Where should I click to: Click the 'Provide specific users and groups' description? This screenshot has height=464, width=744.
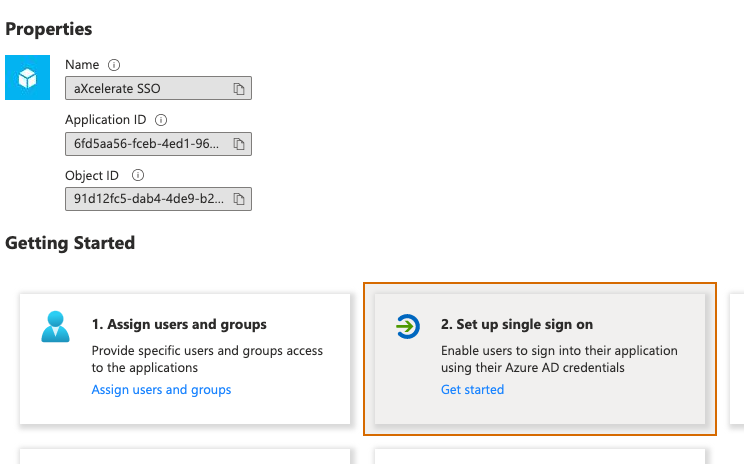pyautogui.click(x=207, y=359)
